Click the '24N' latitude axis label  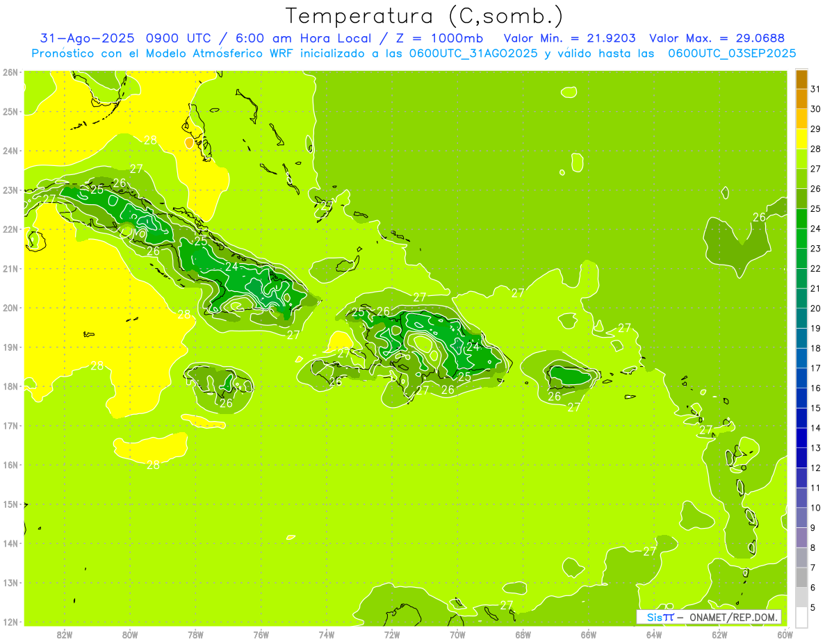tap(10, 151)
